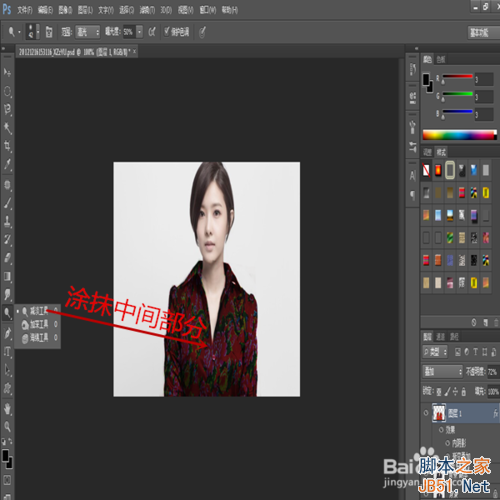Image resolution: width=500 pixels, height=500 pixels.
Task: Toggle the protect tones checkbox
Action: 167,31
